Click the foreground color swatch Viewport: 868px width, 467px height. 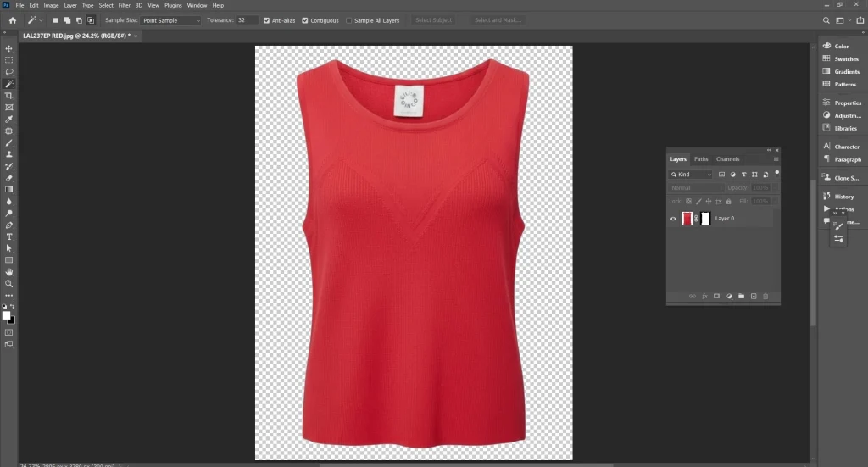coord(6,315)
